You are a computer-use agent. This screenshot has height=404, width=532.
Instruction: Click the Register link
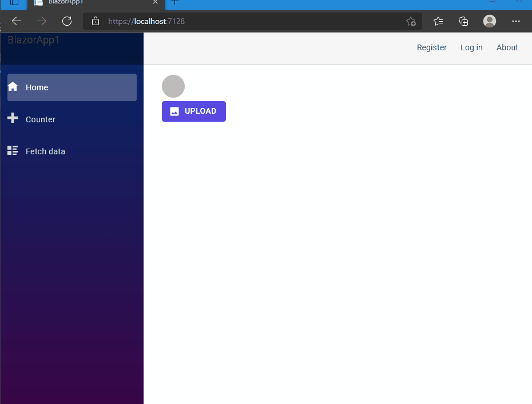(432, 47)
